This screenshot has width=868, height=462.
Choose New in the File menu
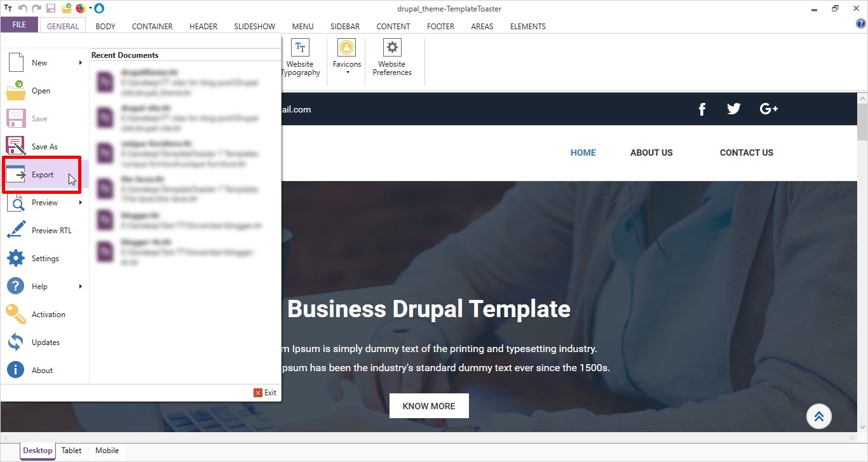pos(44,63)
